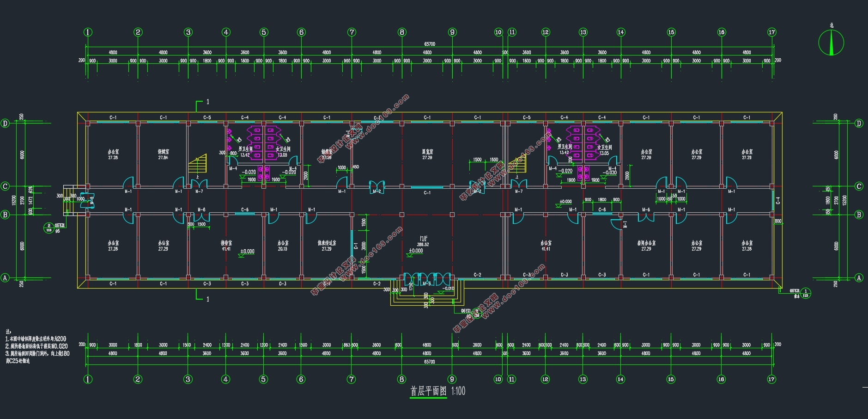Image resolution: width=868 pixels, height=419 pixels.
Task: Click the top overall dimension 65700
Action: coord(430,44)
